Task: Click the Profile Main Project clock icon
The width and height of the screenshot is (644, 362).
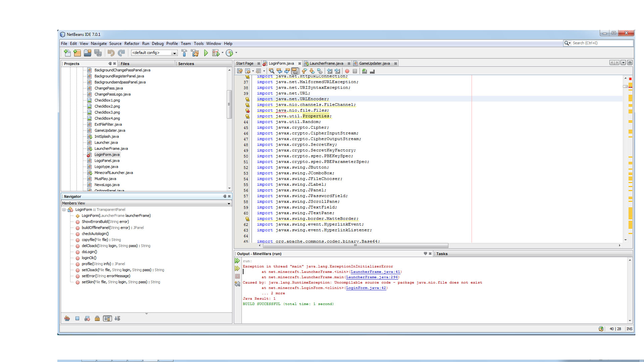Action: [x=229, y=53]
